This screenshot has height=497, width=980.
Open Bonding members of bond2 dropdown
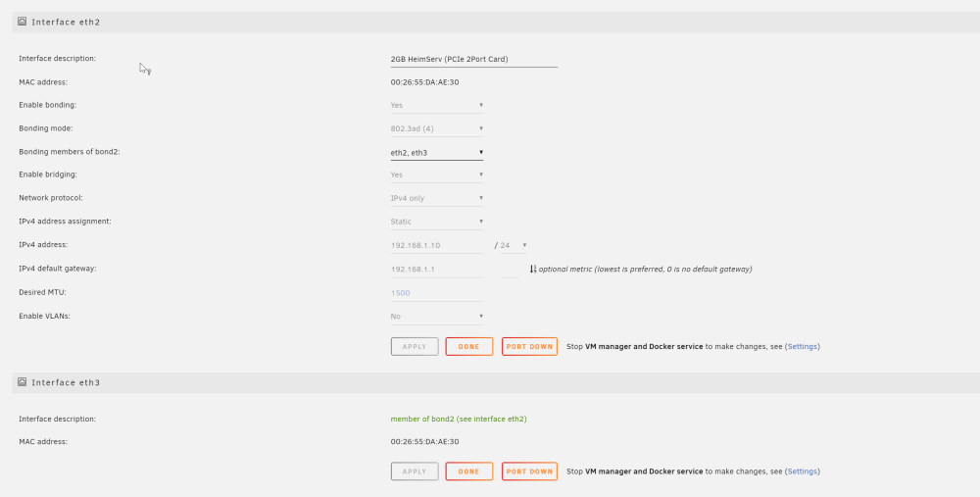[x=437, y=152]
